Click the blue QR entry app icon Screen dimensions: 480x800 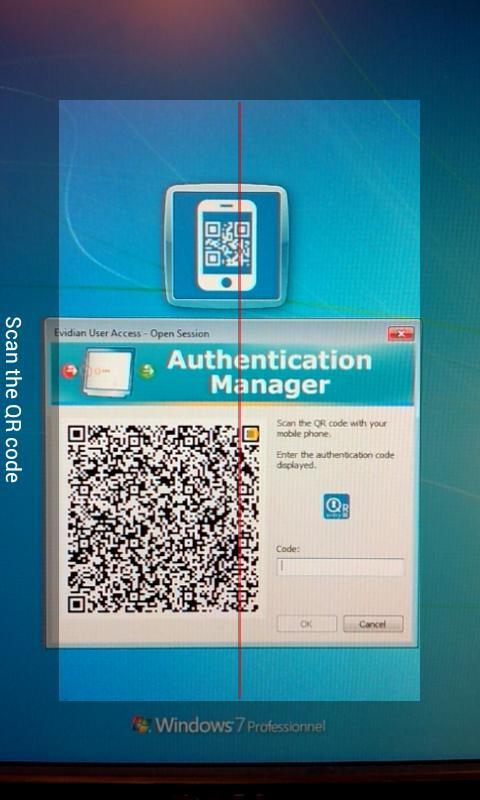point(337,506)
